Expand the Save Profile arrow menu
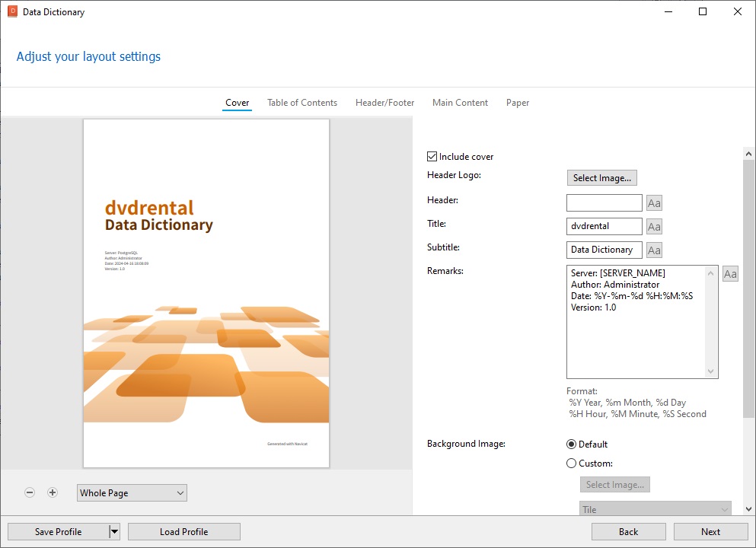Screen dimensions: 756x548 (x=114, y=531)
